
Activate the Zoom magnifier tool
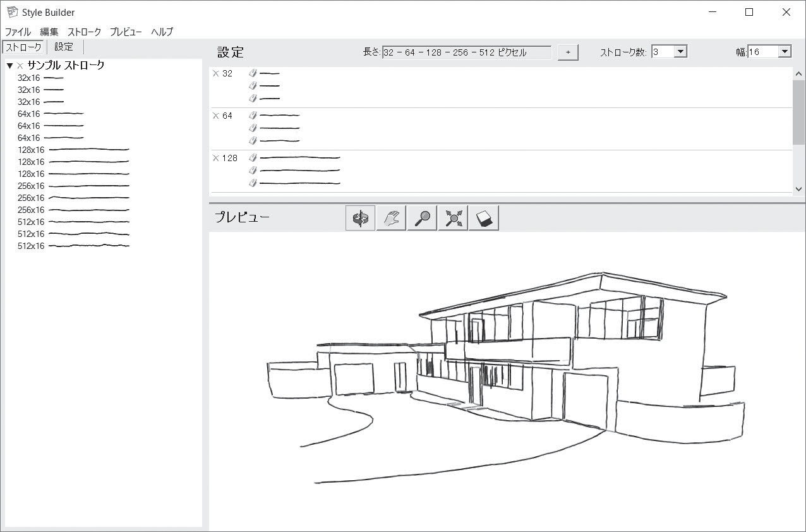(422, 219)
